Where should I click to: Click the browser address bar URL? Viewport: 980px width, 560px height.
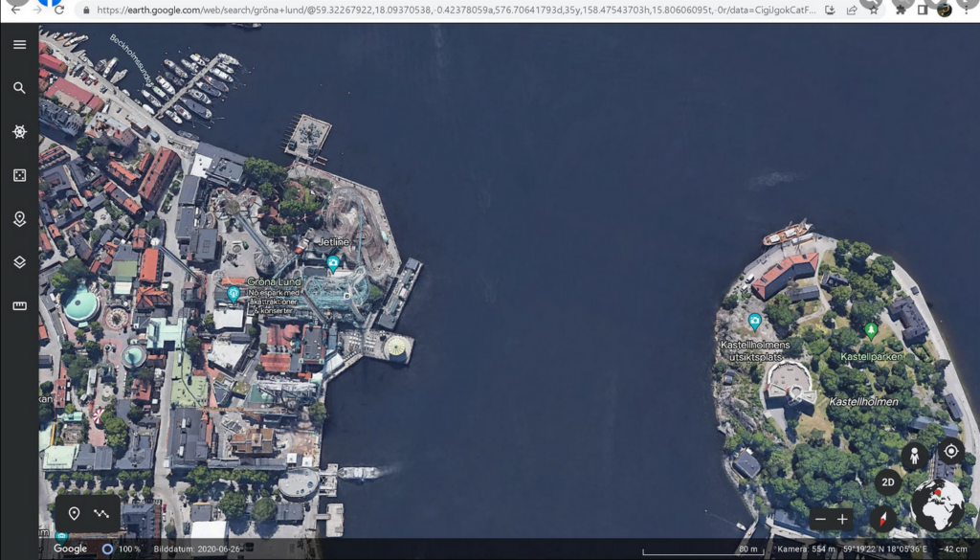(x=450, y=11)
